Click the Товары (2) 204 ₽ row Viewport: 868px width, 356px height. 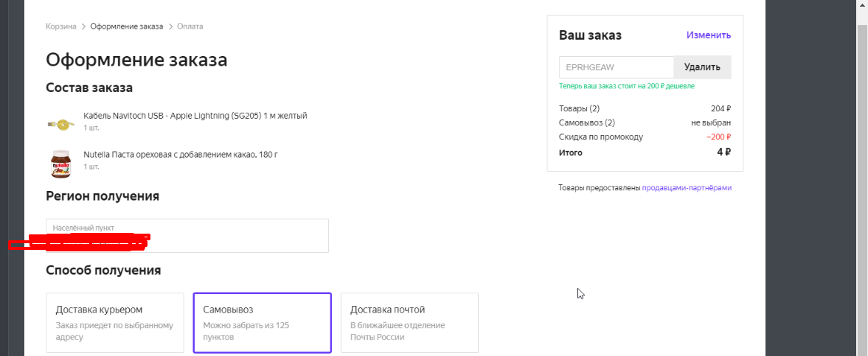tap(645, 108)
